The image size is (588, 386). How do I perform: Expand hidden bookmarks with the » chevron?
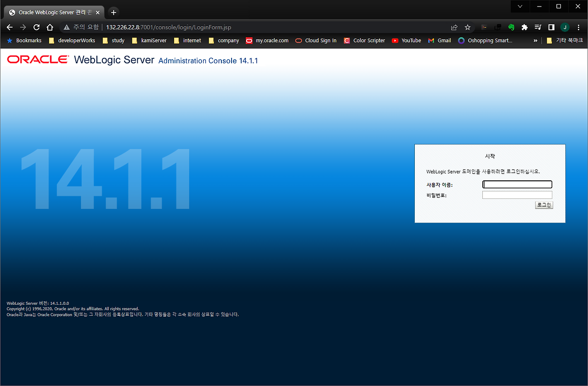tap(534, 40)
